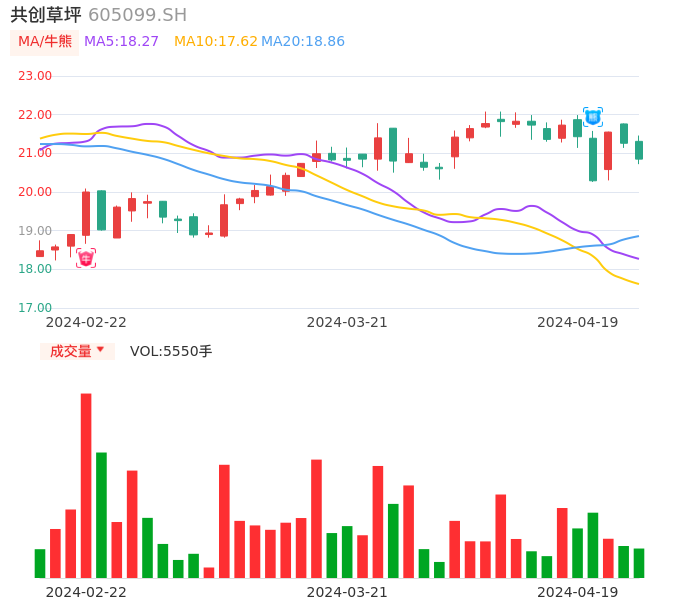Click the 23.00 price axis label
The image size is (686, 606).
click(x=36, y=76)
